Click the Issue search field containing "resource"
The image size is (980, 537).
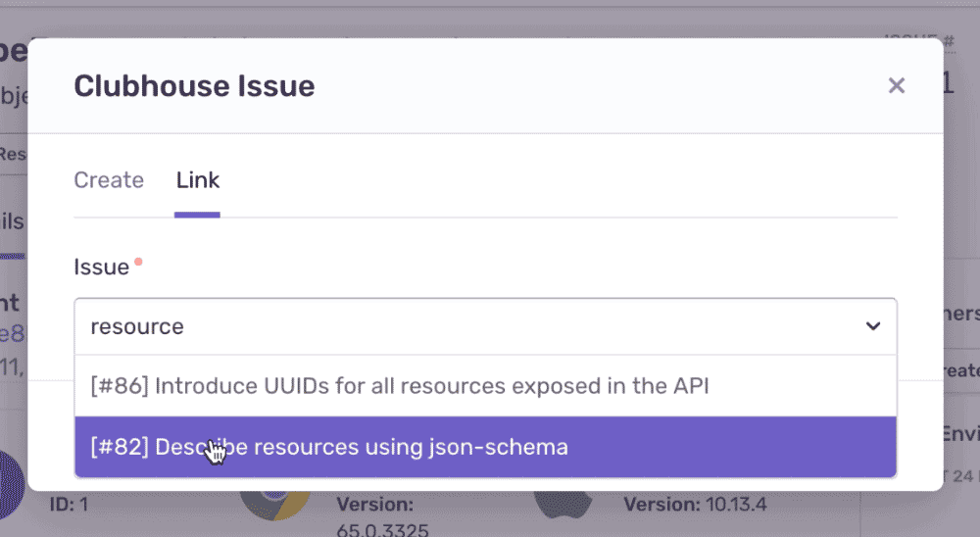click(x=441, y=327)
